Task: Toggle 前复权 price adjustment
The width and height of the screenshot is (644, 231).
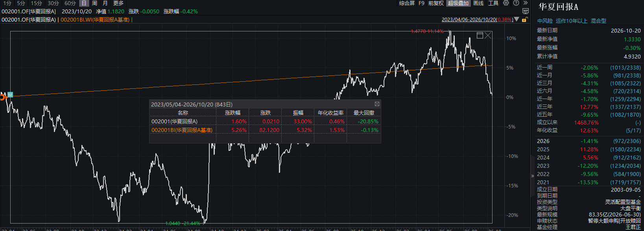Action: (436, 3)
